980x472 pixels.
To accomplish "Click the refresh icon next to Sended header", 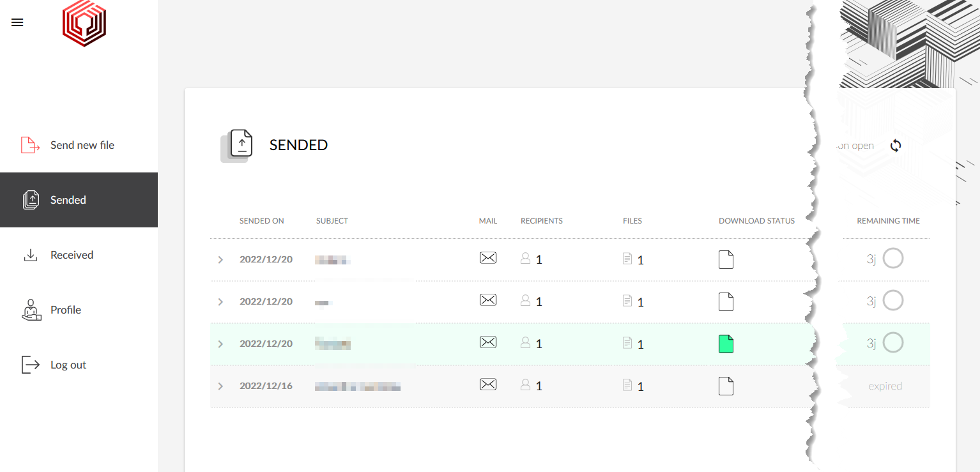I will tap(896, 146).
